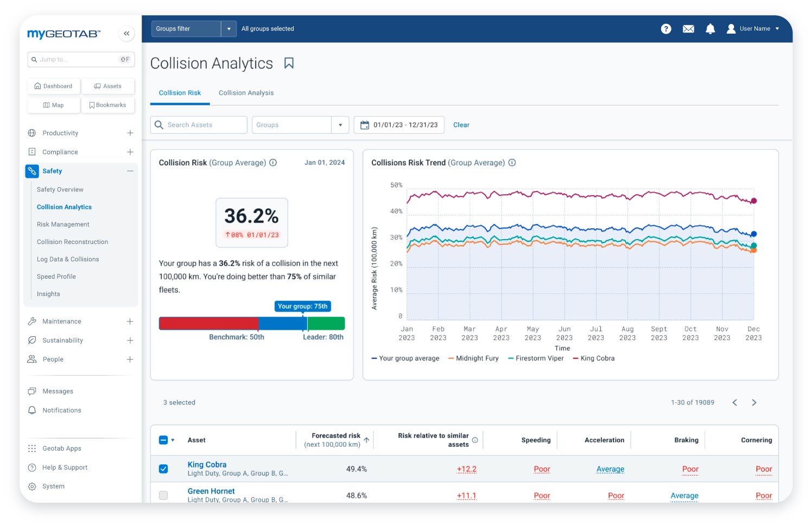Screen dimensions: 812x526
Task: Click the notification bell icon in header
Action: 710,29
